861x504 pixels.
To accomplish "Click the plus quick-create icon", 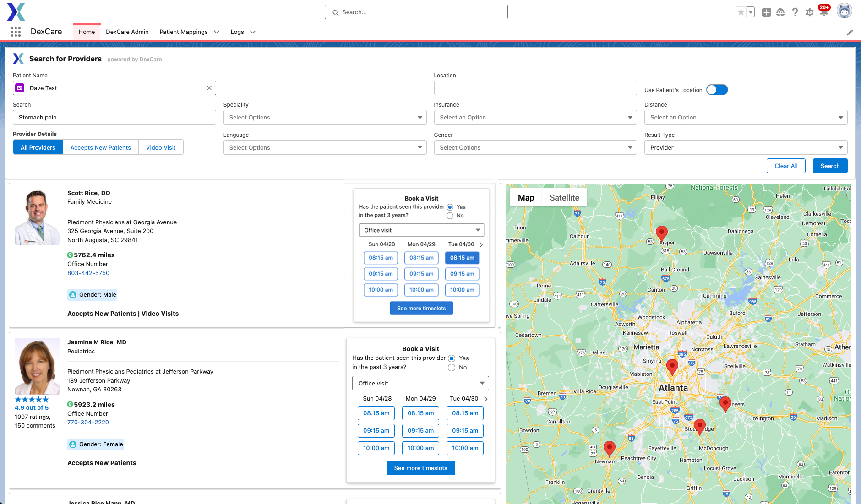I will (766, 12).
